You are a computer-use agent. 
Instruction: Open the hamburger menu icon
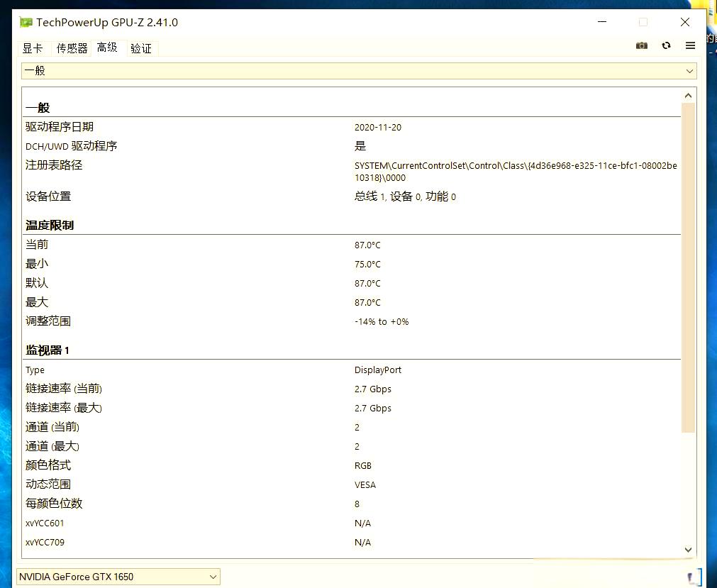click(x=690, y=45)
